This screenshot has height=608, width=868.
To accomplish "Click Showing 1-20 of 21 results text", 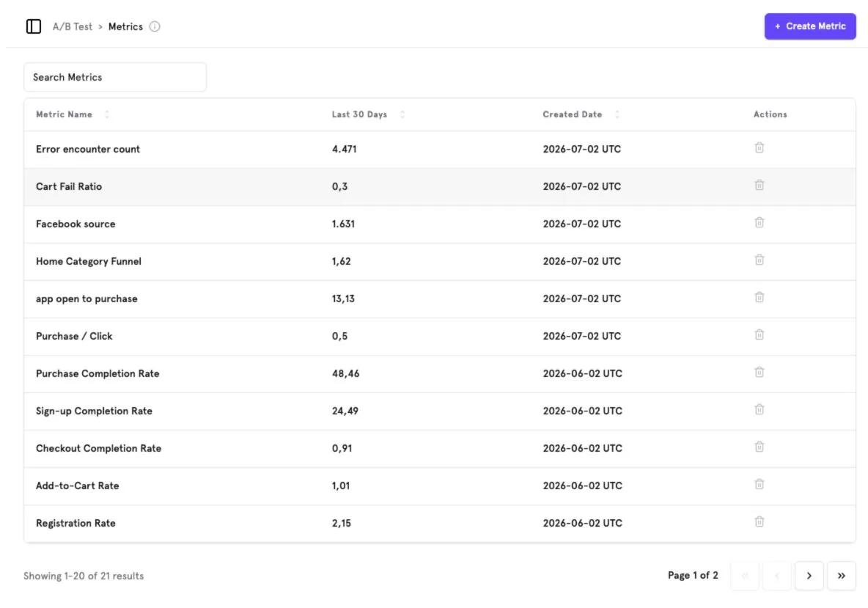I will point(84,576).
